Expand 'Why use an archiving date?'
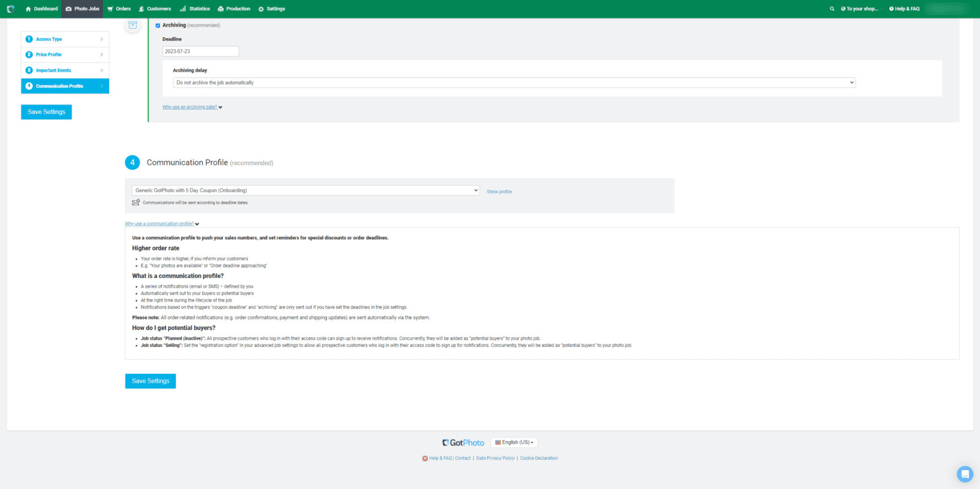Viewport: 980px width, 489px height. coord(192,107)
